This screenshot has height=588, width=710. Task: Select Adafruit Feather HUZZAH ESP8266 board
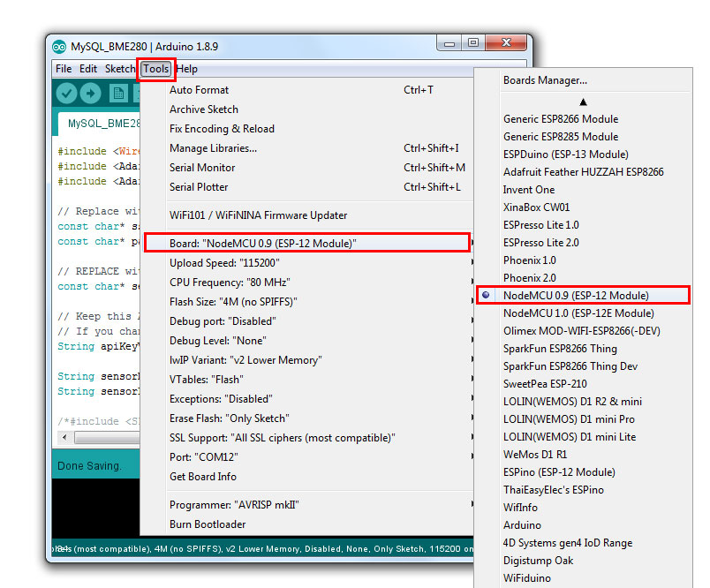583,172
